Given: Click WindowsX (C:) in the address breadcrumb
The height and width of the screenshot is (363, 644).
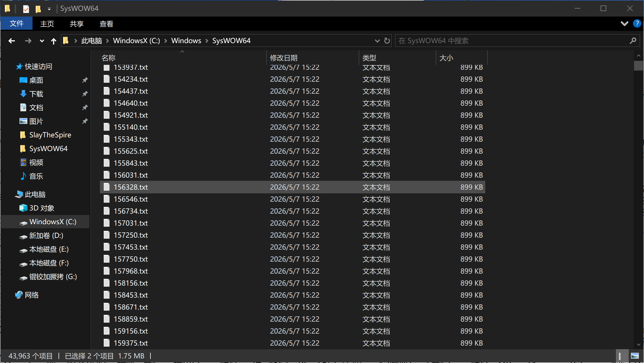Looking at the screenshot, I should 136,41.
